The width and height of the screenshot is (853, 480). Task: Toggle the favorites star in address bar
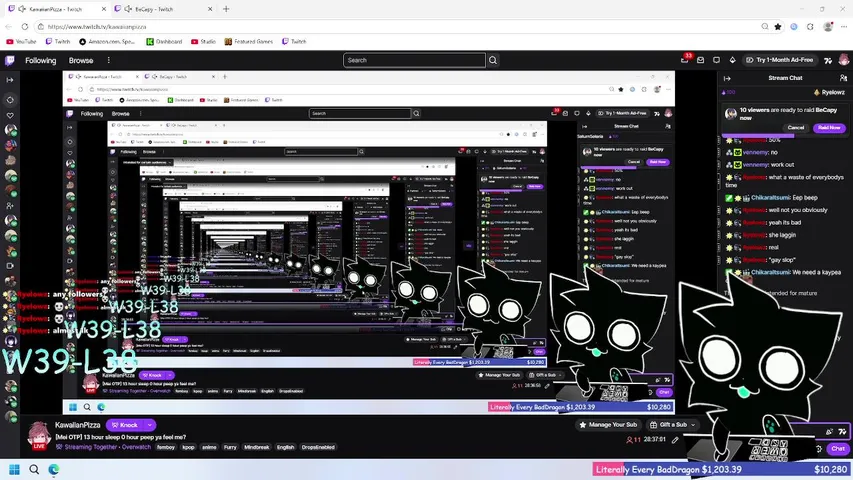point(778,27)
